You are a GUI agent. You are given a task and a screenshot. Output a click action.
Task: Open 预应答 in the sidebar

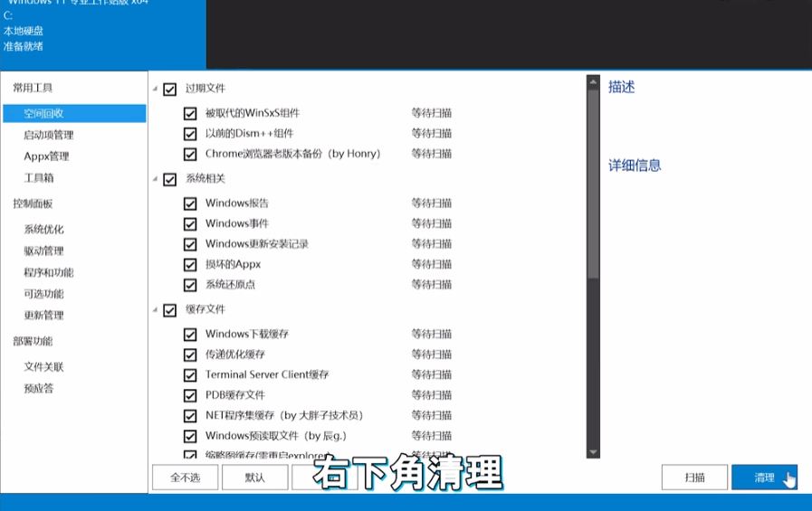point(39,388)
